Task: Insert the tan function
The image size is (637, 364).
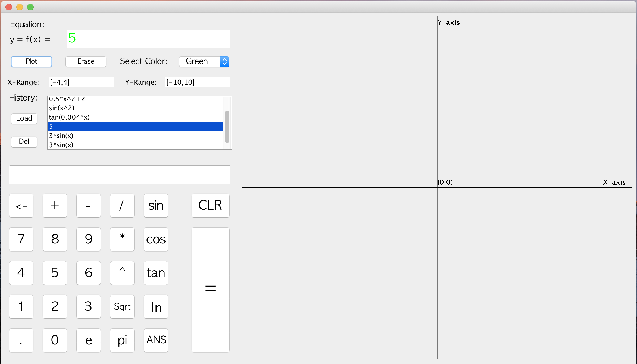Action: 156,273
